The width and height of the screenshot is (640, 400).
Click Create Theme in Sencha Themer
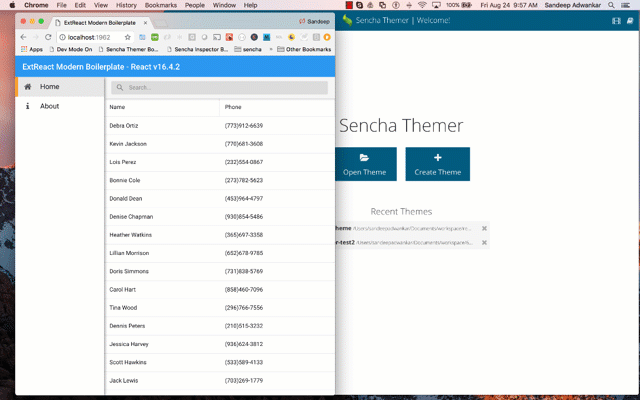click(x=438, y=164)
